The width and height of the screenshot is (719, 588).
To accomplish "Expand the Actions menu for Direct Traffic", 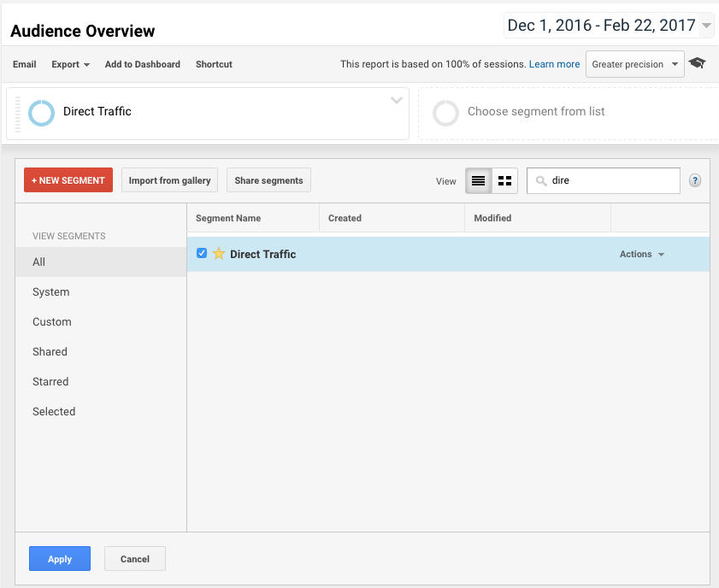I will (641, 255).
